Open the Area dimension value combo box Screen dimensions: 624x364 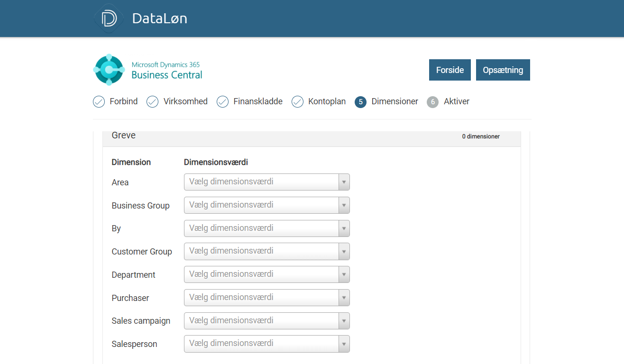point(267,182)
